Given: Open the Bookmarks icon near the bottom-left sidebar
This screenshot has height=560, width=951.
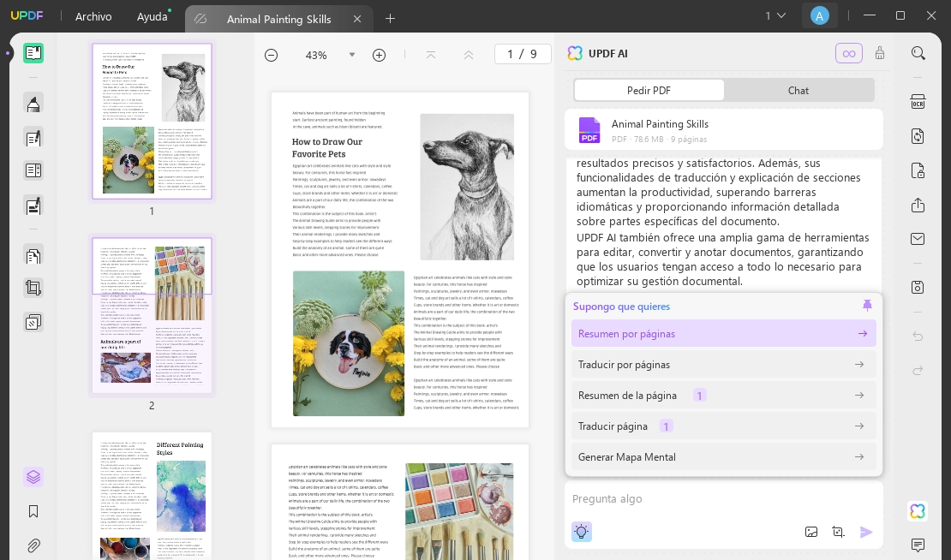Looking at the screenshot, I should click(33, 511).
